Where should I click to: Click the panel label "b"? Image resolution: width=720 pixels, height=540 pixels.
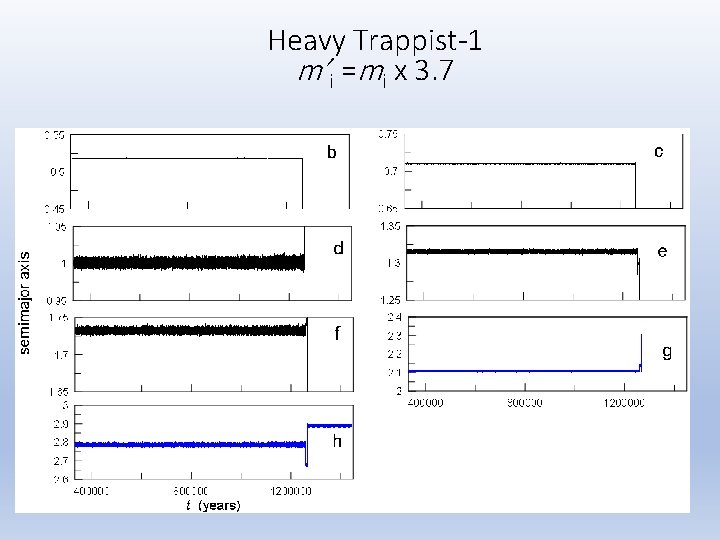tap(332, 152)
